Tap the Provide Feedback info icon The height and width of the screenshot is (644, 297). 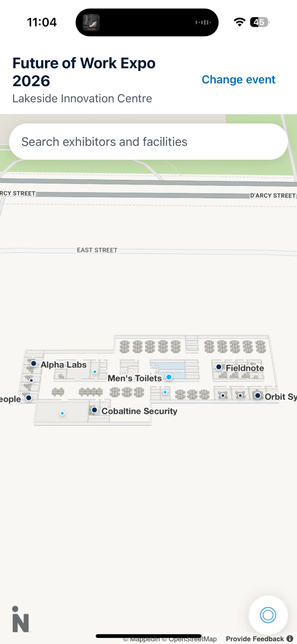(x=290, y=639)
